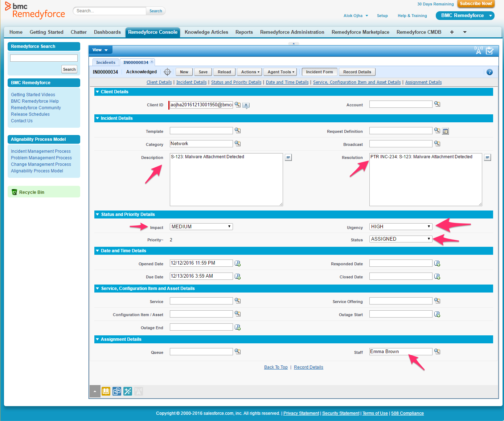The image size is (504, 421).
Task: Collapse the Assignment Details section
Action: click(97, 339)
